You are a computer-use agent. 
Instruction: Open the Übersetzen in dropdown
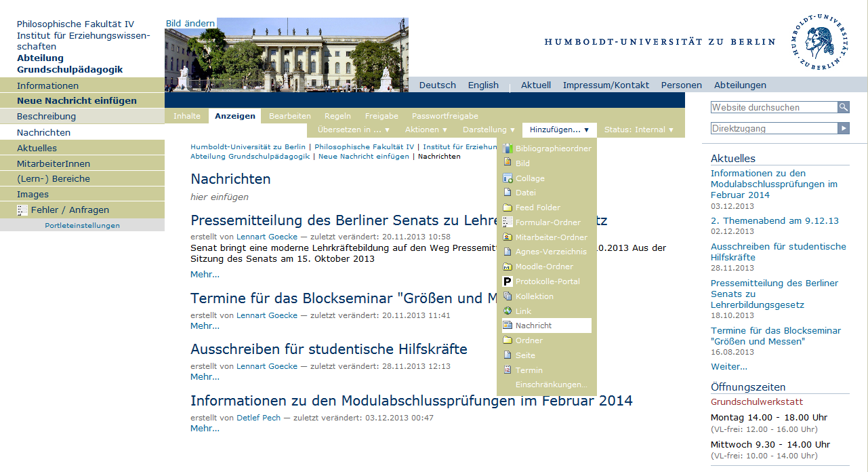354,130
